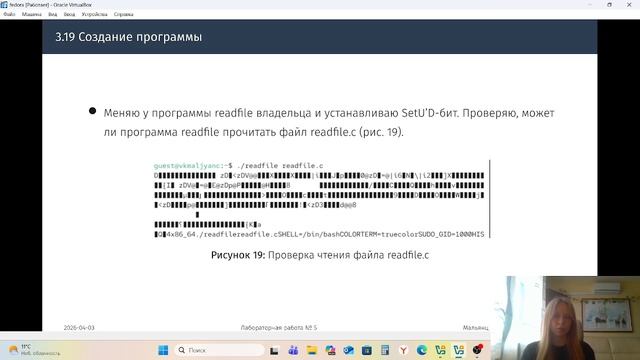Open Outlook from the taskbar
This screenshot has width=640, height=360.
[348, 350]
